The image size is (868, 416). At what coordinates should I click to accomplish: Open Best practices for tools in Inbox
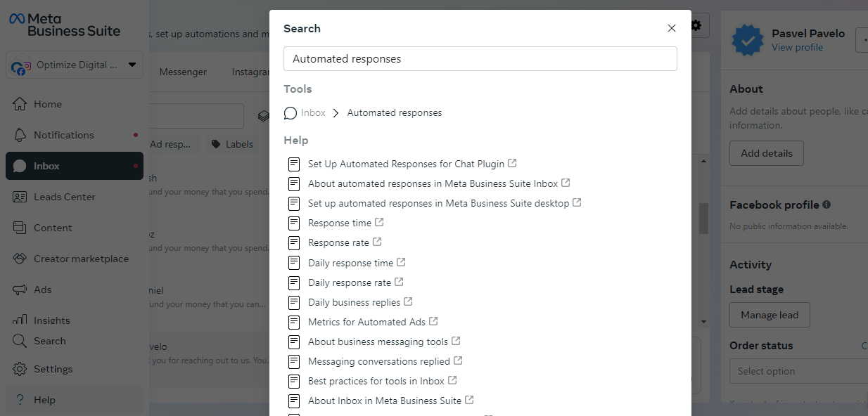[x=376, y=381]
